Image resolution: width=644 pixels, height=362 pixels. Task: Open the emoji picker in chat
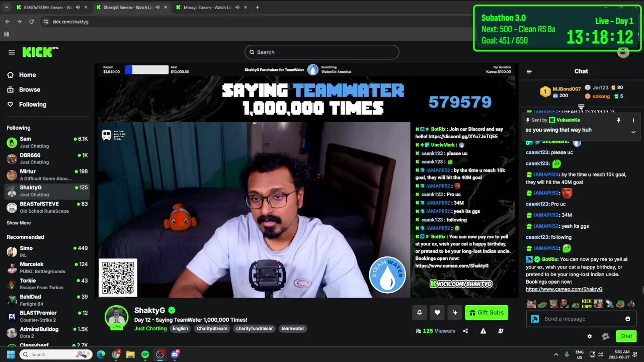pos(627,319)
